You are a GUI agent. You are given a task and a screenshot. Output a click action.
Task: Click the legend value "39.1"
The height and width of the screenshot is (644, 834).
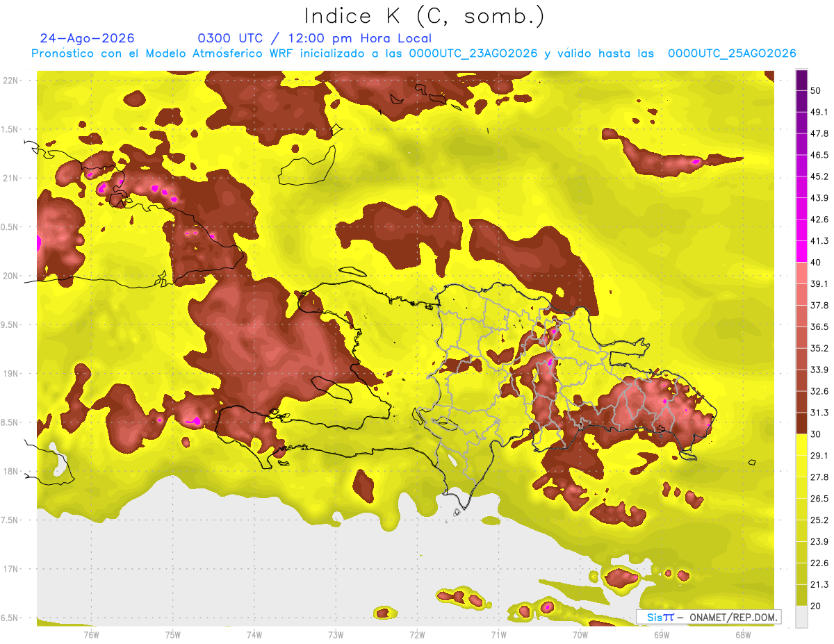[x=820, y=283]
